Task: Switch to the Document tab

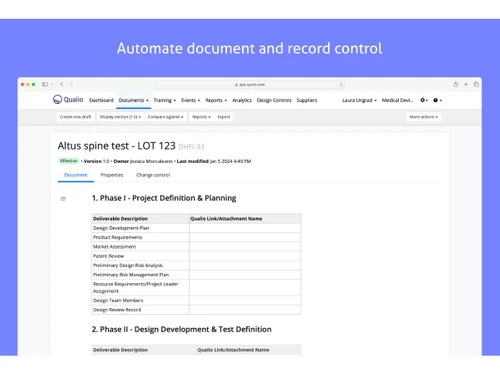Action: [x=76, y=175]
